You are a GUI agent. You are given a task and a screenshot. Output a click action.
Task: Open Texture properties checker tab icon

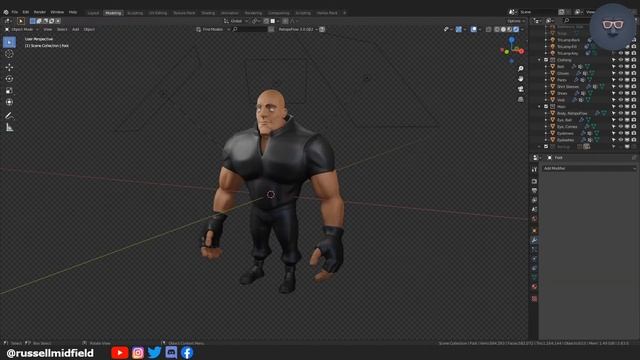coord(534,299)
